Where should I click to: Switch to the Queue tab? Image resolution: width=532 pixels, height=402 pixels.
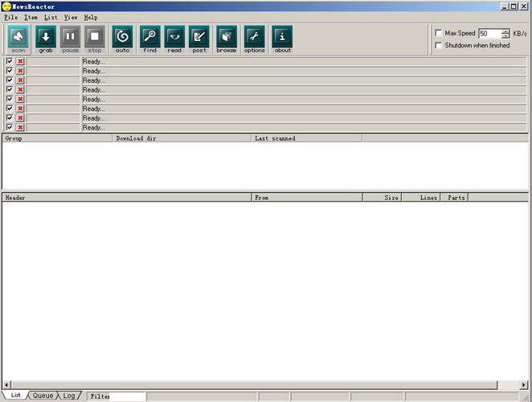click(43, 396)
